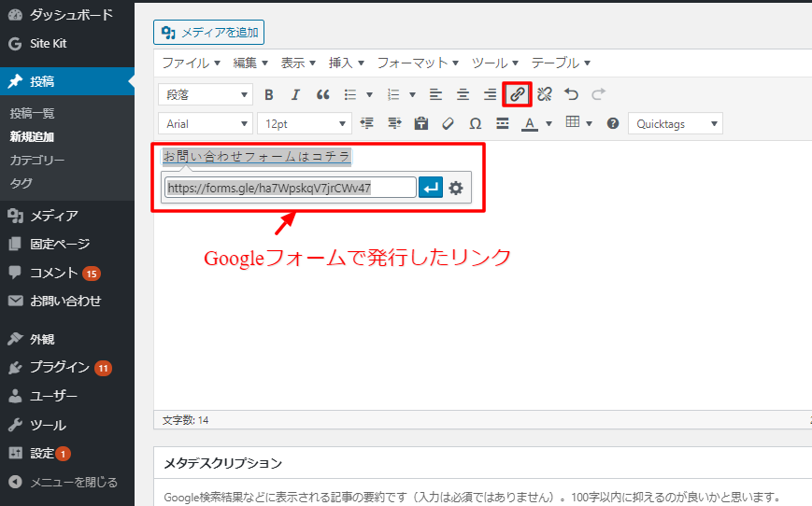Apply blockquote formatting
Image resolution: width=812 pixels, height=506 pixels.
coord(323,94)
